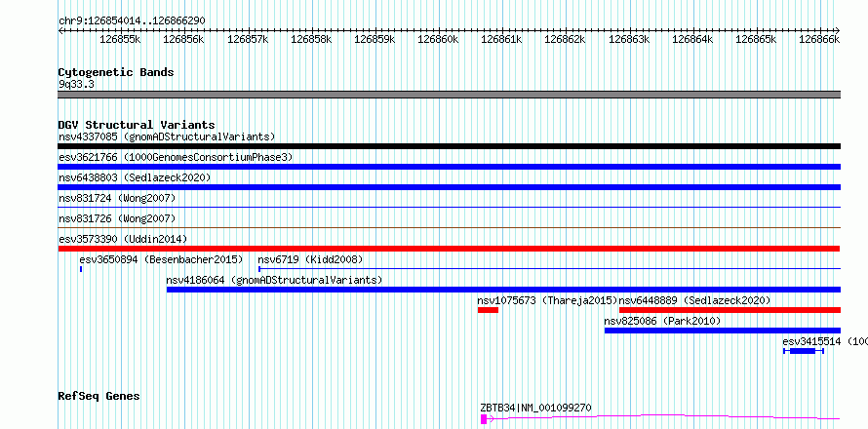This screenshot has height=429, width=868.
Task: Click the 126855k ruler tick label
Action: (120, 39)
